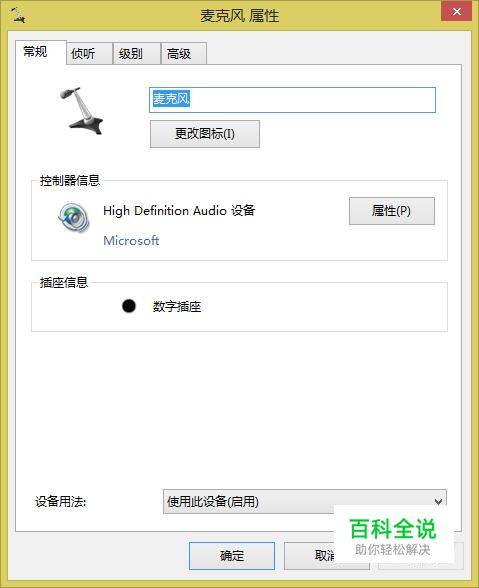479x588 pixels.
Task: Open the 使用此设备(启用) combo box
Action: click(305, 501)
